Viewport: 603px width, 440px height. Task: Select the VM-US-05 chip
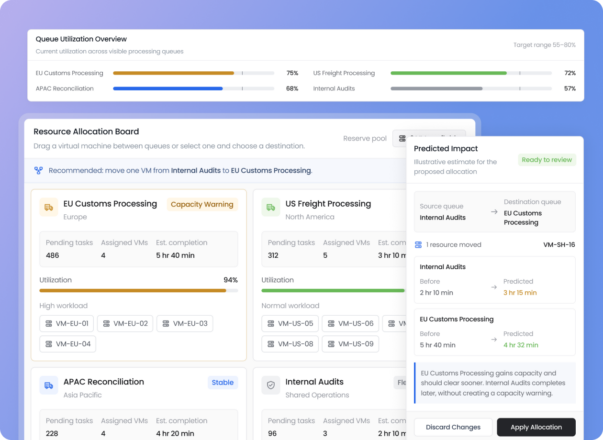[x=290, y=323]
